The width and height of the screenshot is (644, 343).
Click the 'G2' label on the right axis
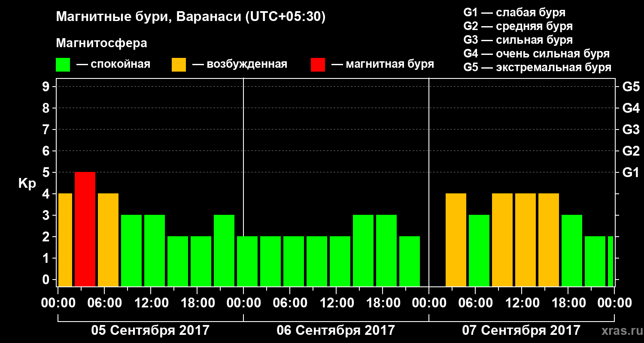click(x=631, y=151)
